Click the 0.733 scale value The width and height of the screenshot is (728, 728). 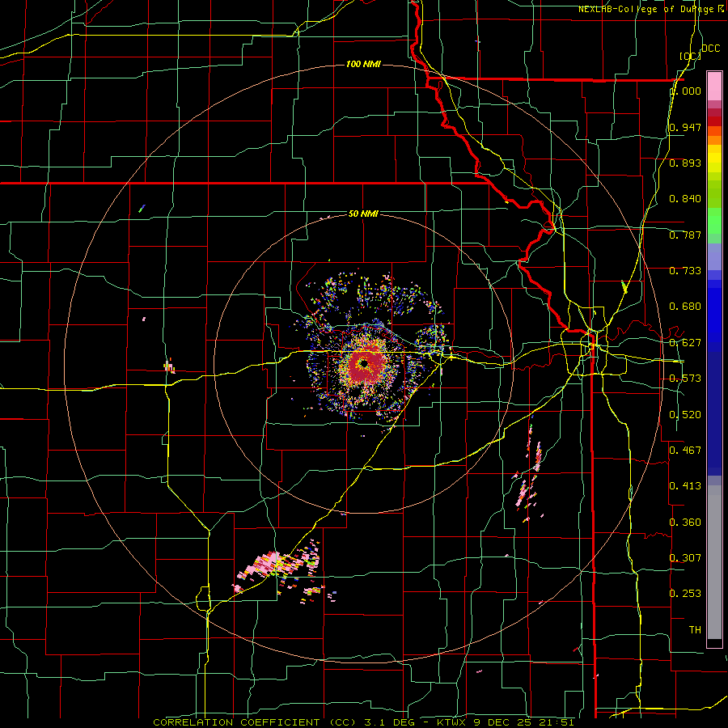(685, 271)
